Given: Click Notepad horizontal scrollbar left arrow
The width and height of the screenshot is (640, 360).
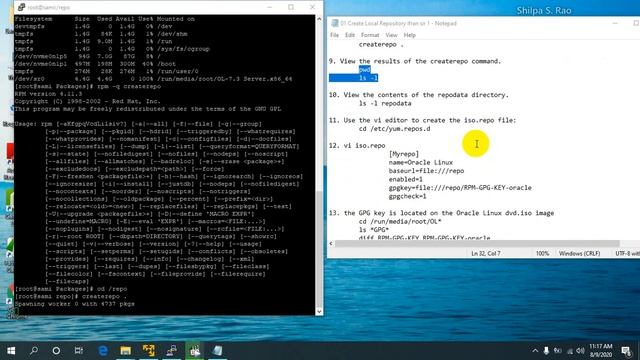Looking at the screenshot, I should (x=331, y=244).
